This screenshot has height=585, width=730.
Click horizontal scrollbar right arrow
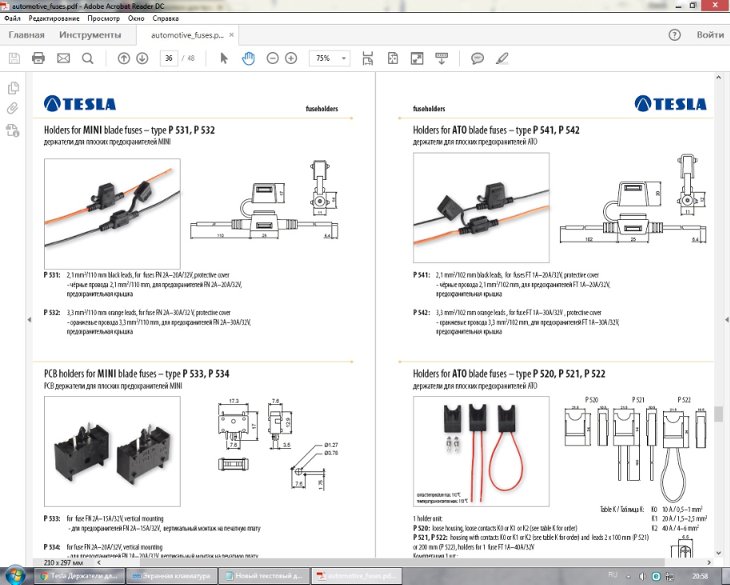709,562
